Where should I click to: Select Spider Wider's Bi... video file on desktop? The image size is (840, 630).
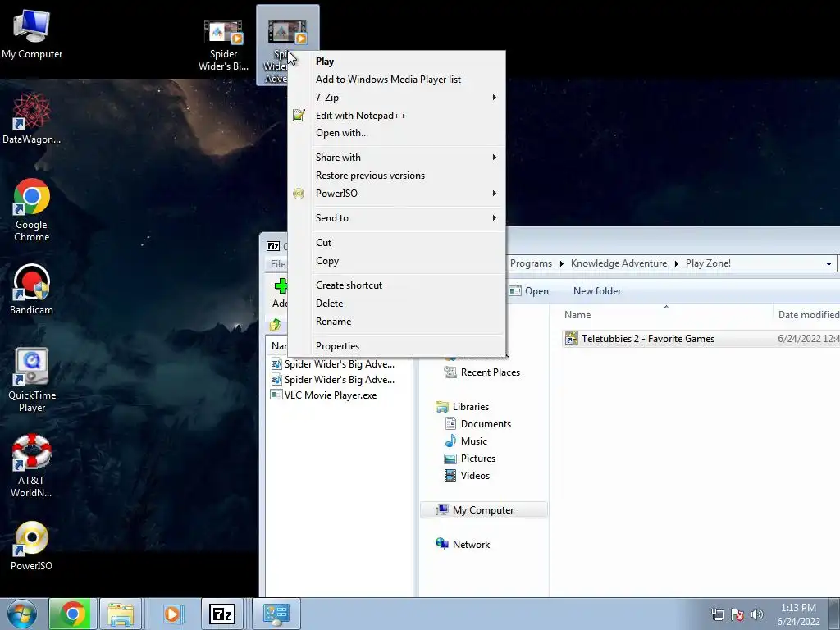[223, 45]
